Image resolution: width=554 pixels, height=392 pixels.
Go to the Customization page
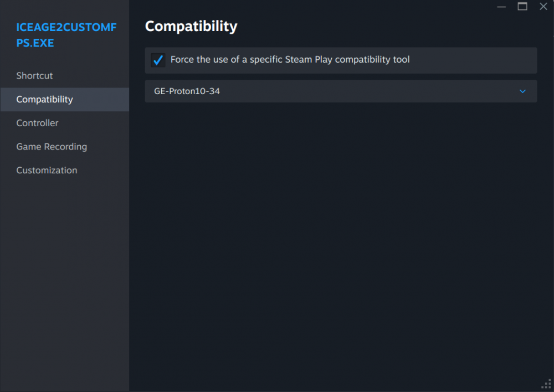click(x=47, y=170)
